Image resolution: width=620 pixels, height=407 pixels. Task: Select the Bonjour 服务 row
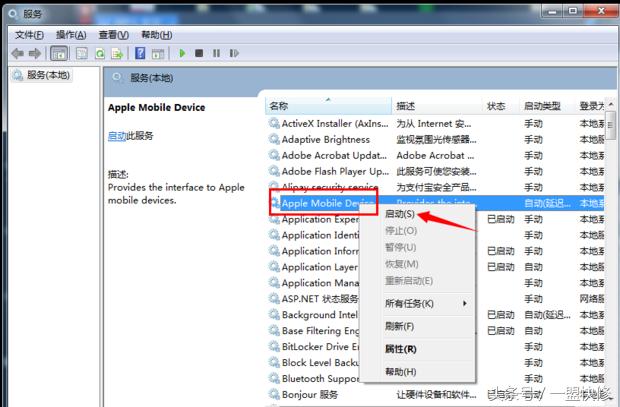(x=436, y=394)
